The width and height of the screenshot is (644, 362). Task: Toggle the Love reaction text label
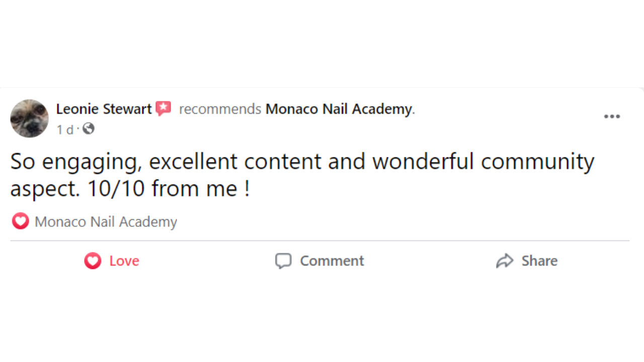pyautogui.click(x=124, y=261)
